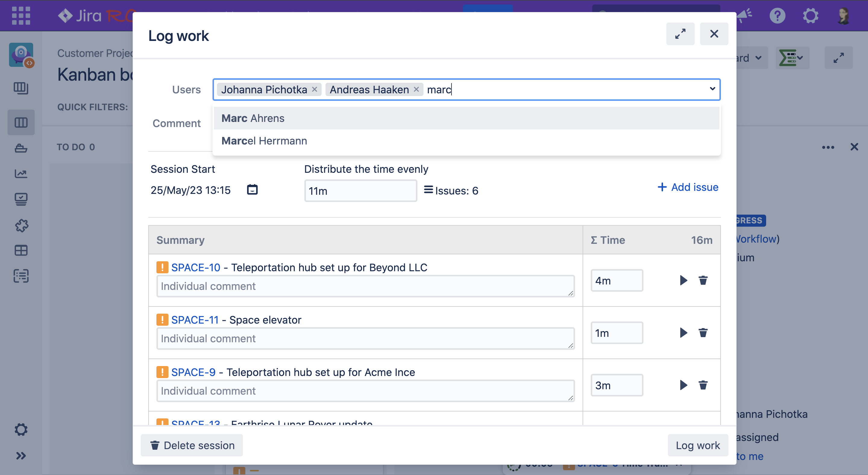Edit the 11m distribute time field

(360, 191)
